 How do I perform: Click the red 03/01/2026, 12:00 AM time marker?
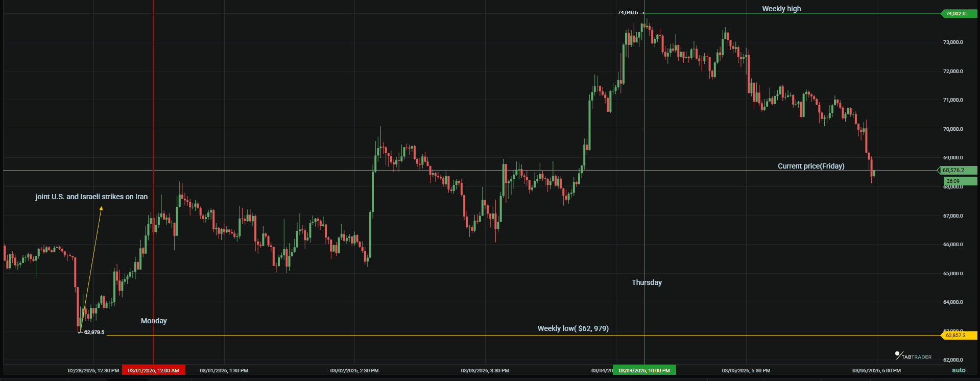click(x=154, y=370)
